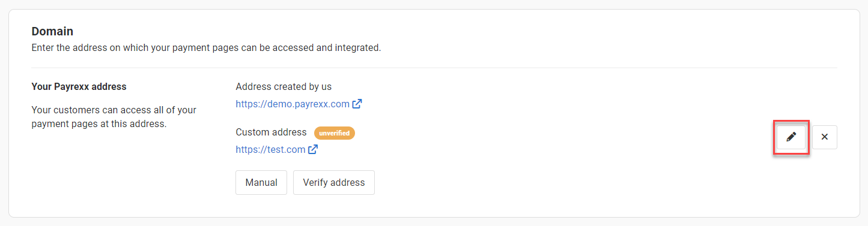Open the https://demo.payrexx.com link

(293, 104)
